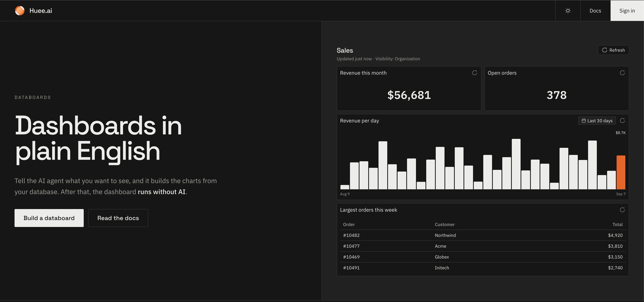Click the $4,920 total value

click(x=615, y=235)
